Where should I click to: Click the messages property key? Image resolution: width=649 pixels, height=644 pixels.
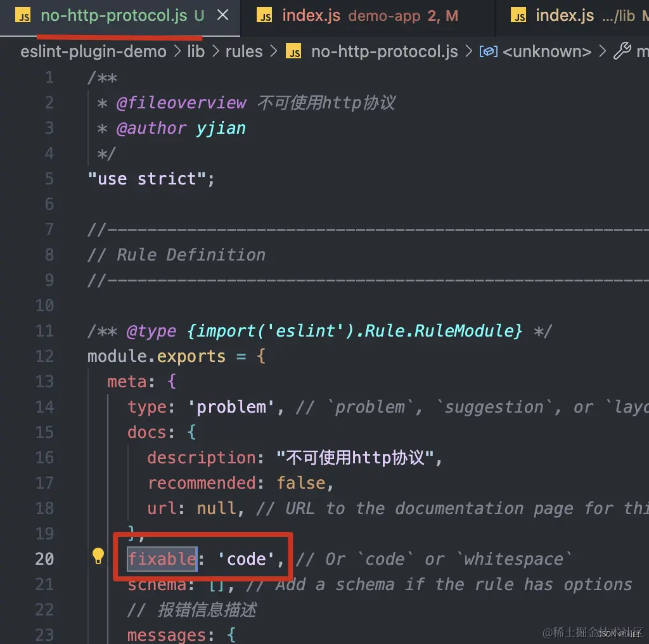tap(167, 635)
